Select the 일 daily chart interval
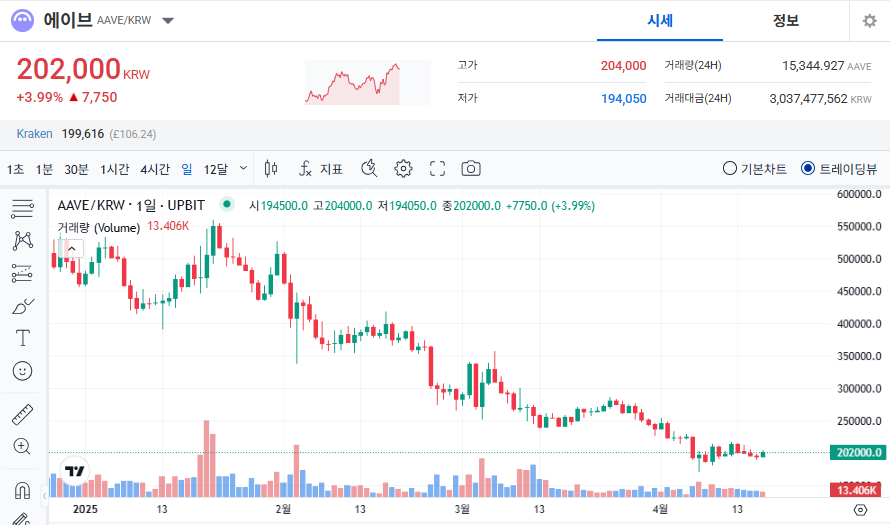The image size is (890, 525). tap(187, 169)
